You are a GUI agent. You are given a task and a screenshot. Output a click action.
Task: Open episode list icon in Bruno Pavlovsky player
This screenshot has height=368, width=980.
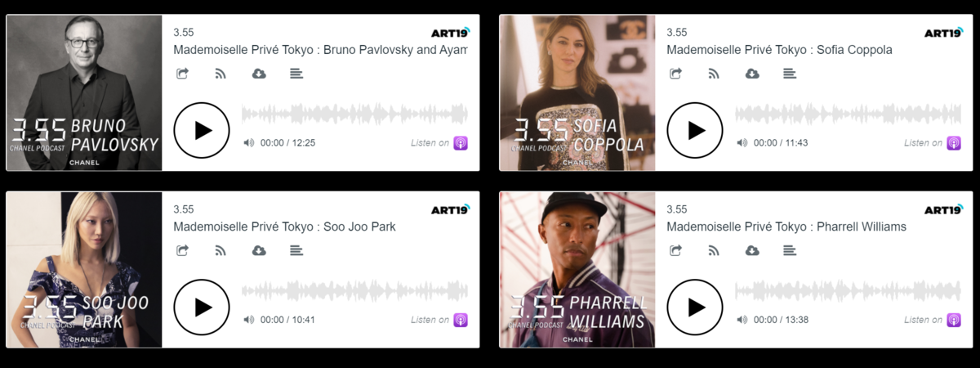click(296, 74)
